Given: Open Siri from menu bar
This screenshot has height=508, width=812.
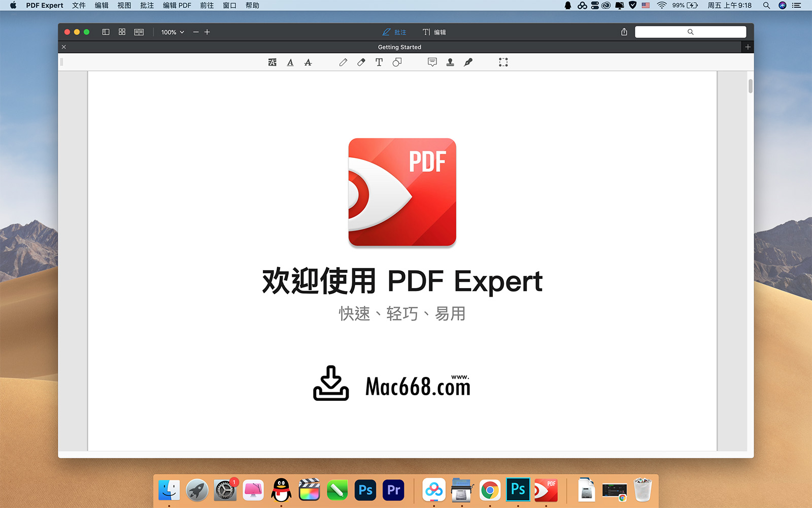Looking at the screenshot, I should click(x=783, y=6).
